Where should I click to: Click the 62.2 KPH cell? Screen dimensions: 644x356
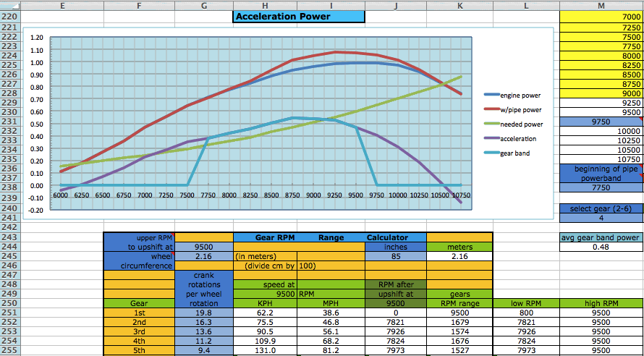click(265, 313)
